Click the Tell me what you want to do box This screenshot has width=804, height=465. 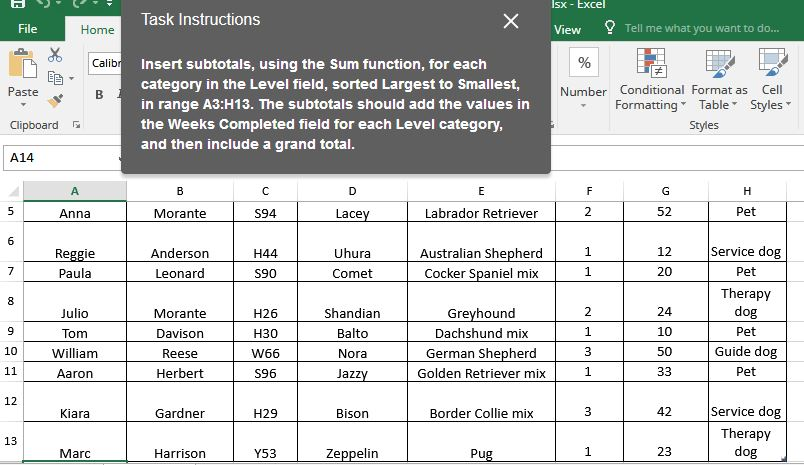(x=701, y=28)
